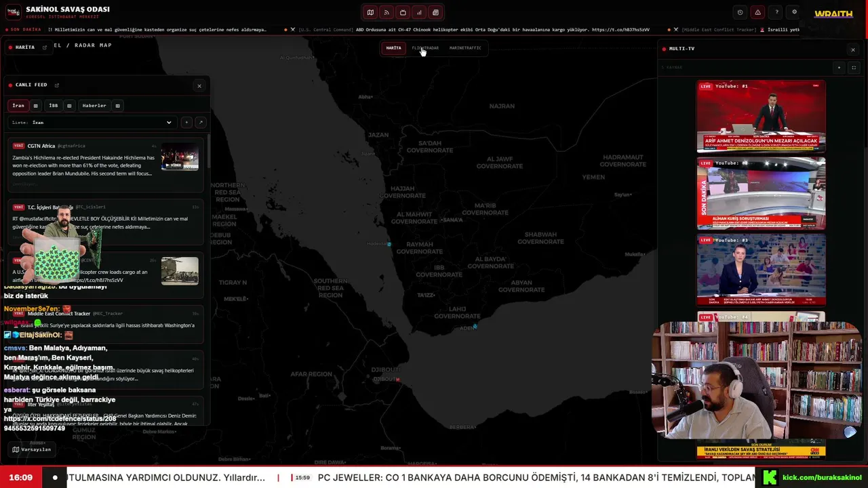The height and width of the screenshot is (488, 868).
Task: Open the list in external view arrow
Action: [x=200, y=123]
